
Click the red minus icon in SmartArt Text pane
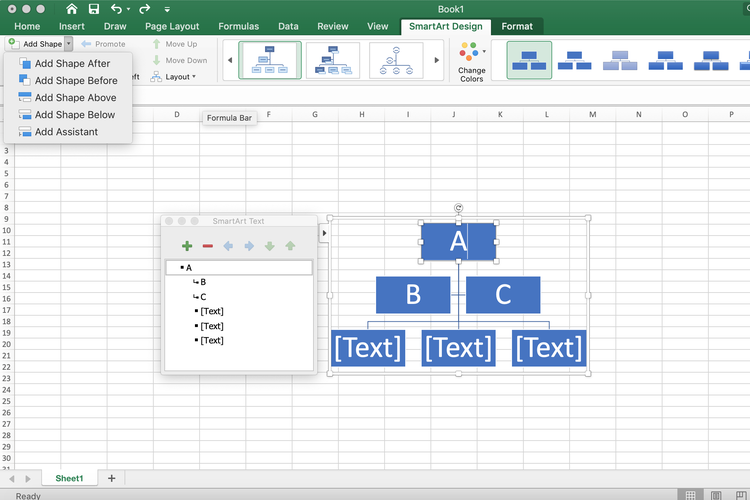[x=208, y=246]
